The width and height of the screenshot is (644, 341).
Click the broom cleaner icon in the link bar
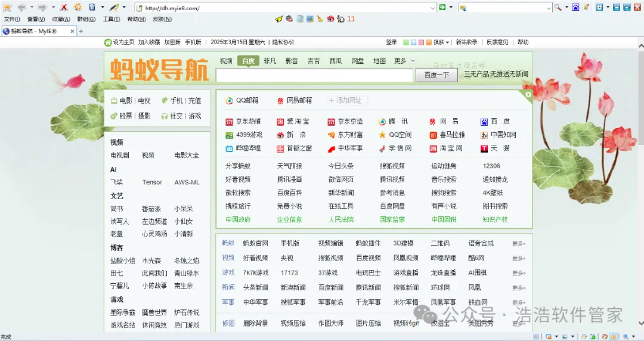(x=320, y=19)
